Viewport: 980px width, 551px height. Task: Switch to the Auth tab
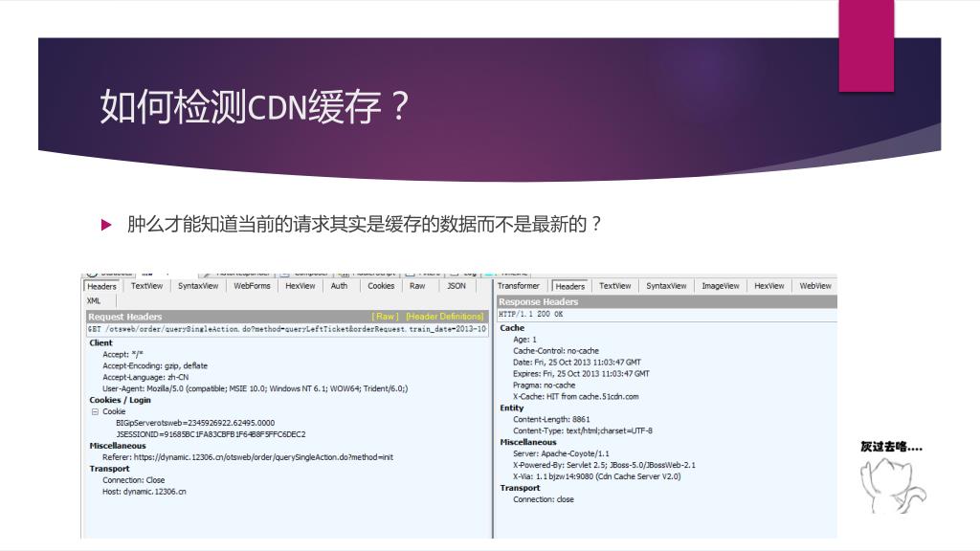[x=339, y=285]
